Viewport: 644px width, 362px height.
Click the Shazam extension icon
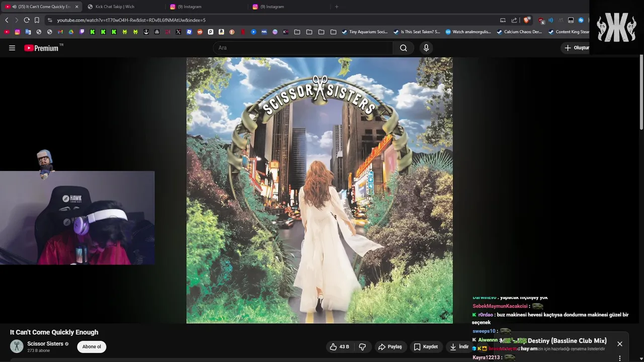tap(581, 20)
